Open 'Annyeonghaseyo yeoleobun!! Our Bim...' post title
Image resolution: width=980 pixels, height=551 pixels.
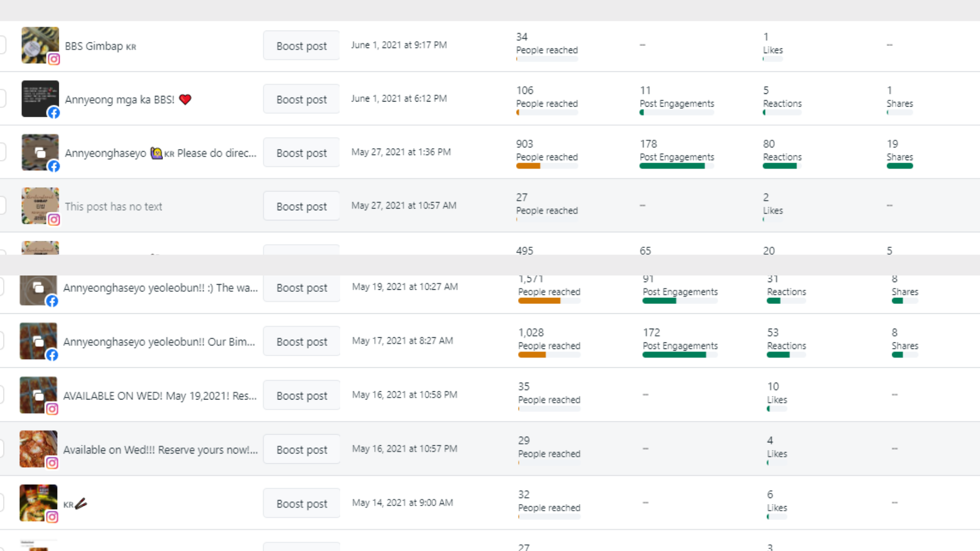[159, 342]
